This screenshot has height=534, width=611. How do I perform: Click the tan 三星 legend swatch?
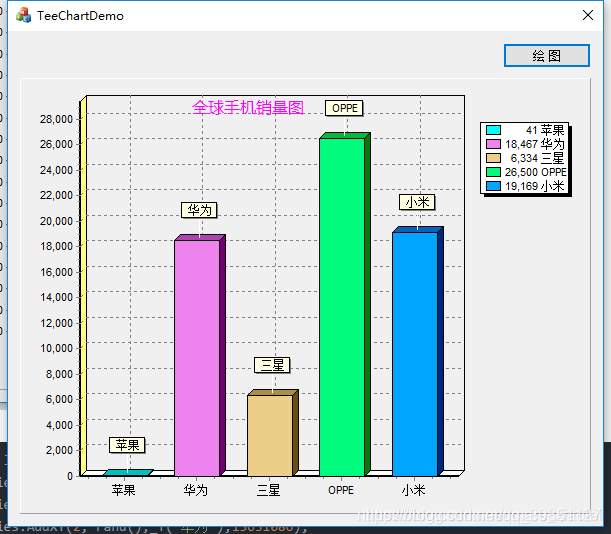point(493,158)
